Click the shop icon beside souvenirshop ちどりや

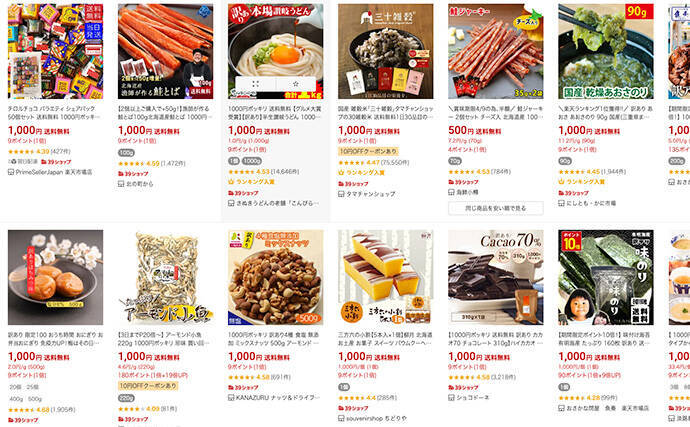[x=341, y=418]
